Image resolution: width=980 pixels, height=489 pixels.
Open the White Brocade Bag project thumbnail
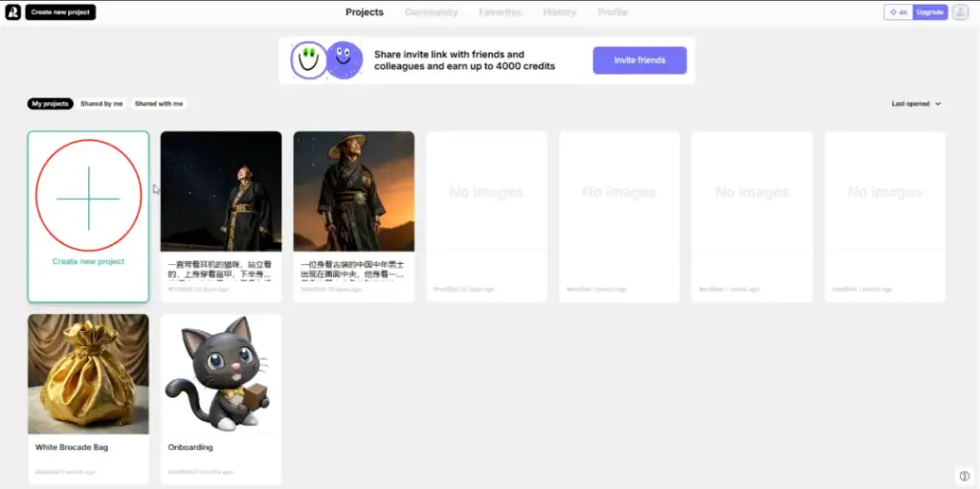(88, 374)
